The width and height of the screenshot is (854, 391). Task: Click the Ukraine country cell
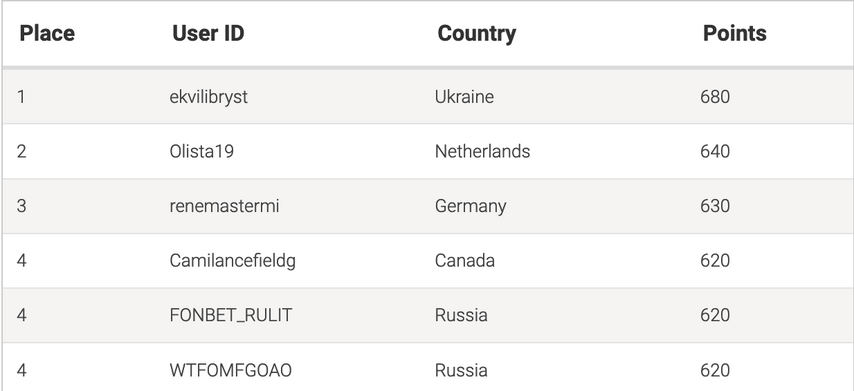pyautogui.click(x=465, y=97)
